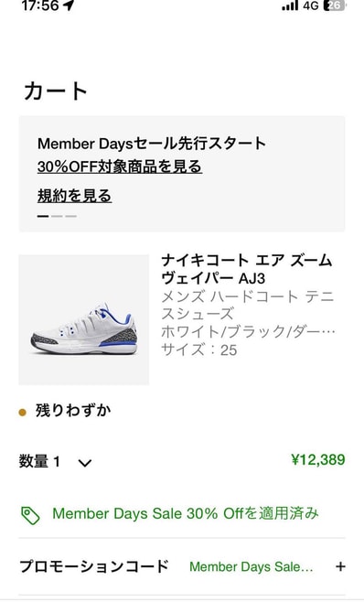Tap the ナイキコート エア ズーム ヴェイパー AJ3 title
This screenshot has width=364, height=602.
coord(246,270)
